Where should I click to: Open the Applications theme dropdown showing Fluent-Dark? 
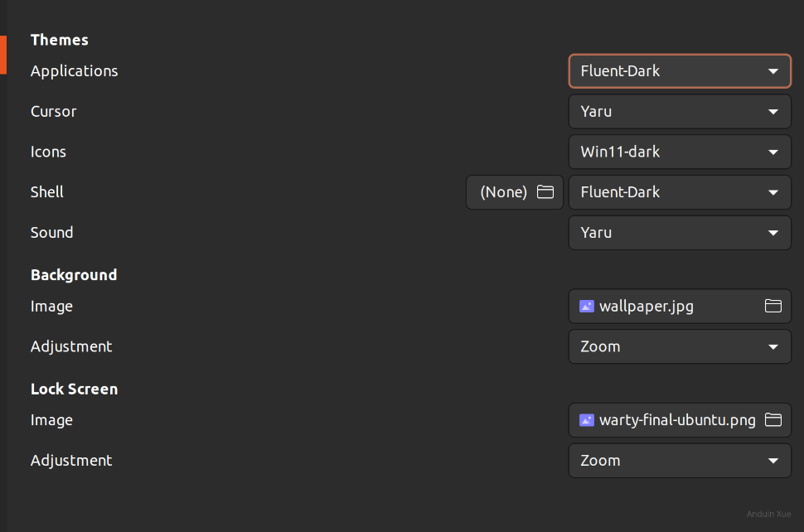(679, 71)
